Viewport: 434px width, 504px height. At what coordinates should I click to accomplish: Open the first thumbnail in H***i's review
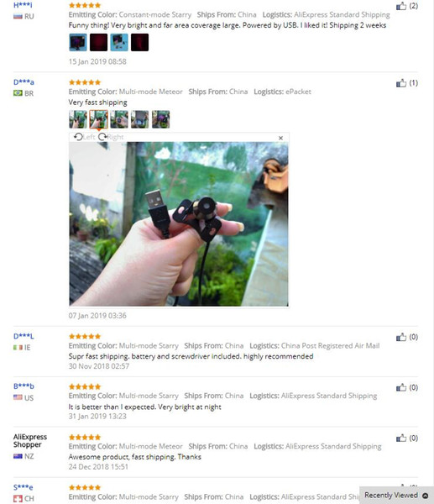click(x=78, y=42)
